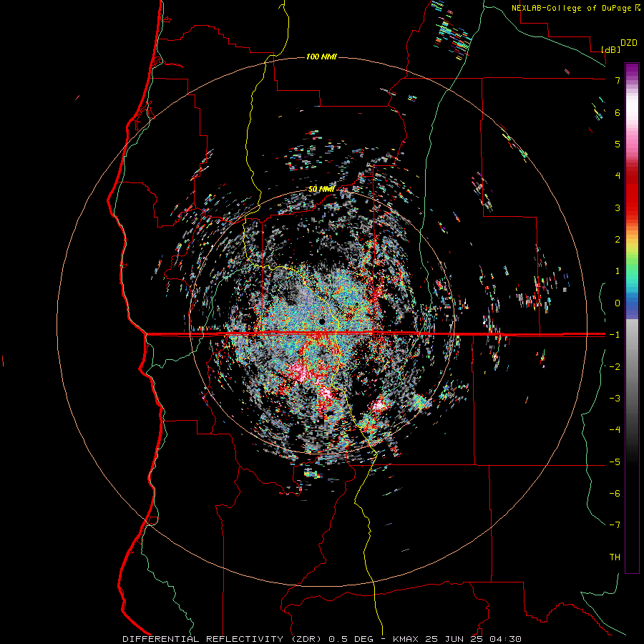Click the "1" value on the color scale

[618, 271]
